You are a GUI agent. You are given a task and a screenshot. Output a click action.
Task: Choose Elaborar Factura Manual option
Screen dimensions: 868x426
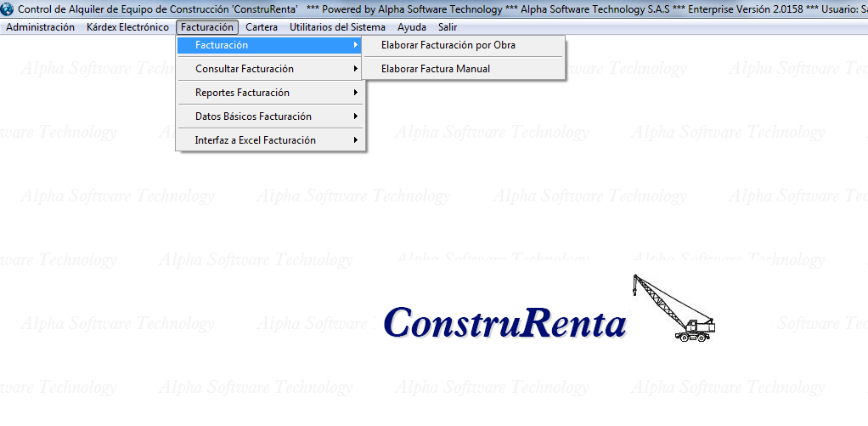435,69
